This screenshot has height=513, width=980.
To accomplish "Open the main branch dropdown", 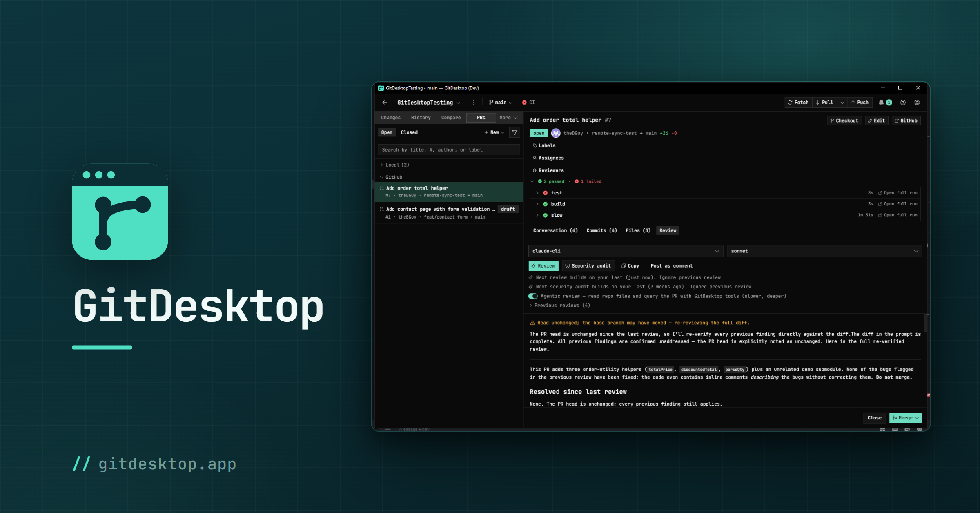I will (501, 103).
